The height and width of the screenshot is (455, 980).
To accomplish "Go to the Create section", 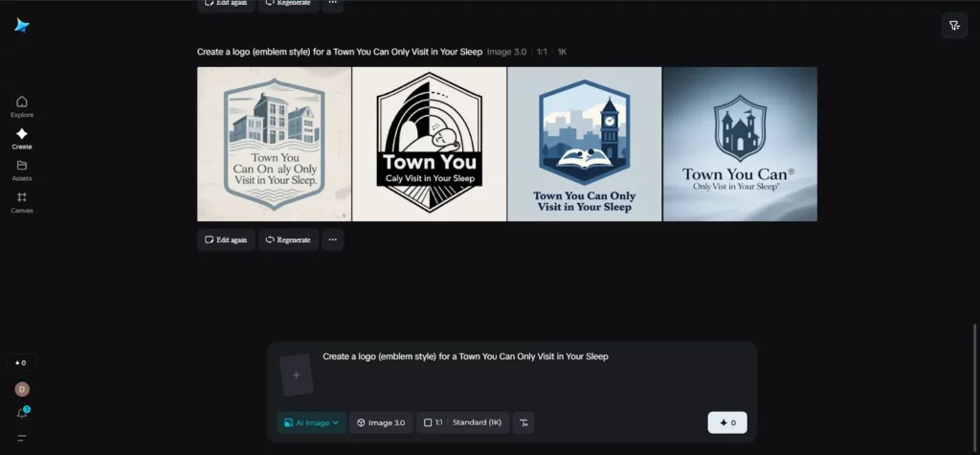I will coord(22,138).
